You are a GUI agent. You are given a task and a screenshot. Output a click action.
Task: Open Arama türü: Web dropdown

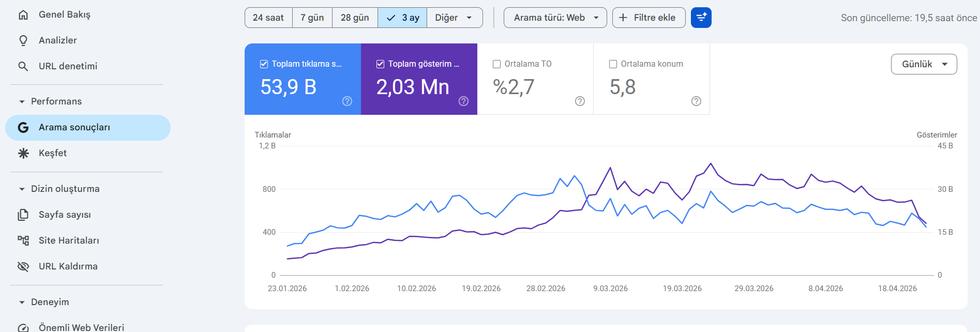[x=555, y=18]
